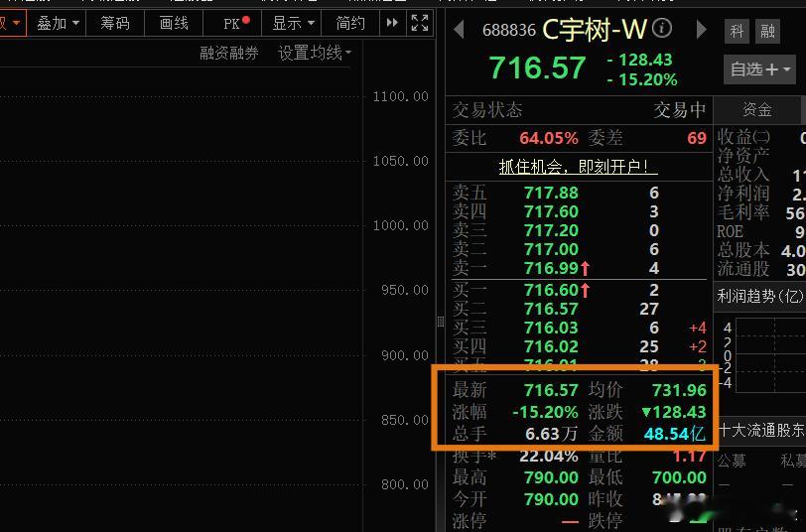Switch to 简约 simple view
The width and height of the screenshot is (806, 532).
click(350, 23)
